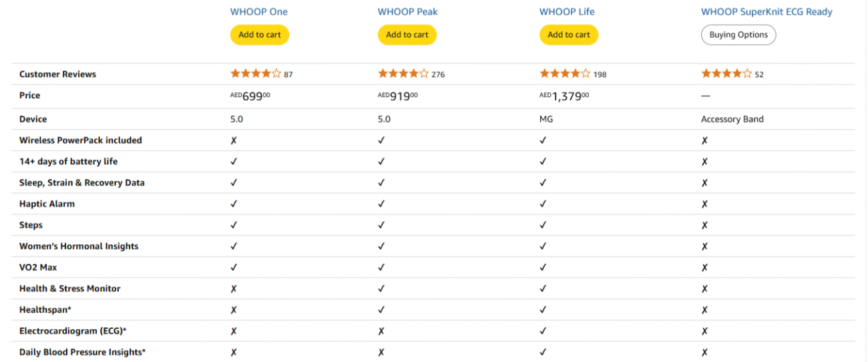The height and width of the screenshot is (362, 868).
Task: Click the AED 1,379 price for WHOOP Life
Action: [x=564, y=96]
